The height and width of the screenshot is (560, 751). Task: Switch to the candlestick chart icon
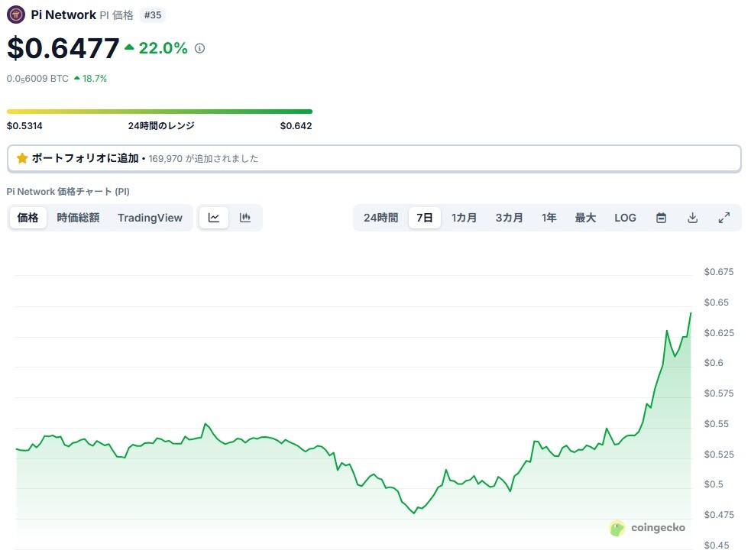point(245,218)
